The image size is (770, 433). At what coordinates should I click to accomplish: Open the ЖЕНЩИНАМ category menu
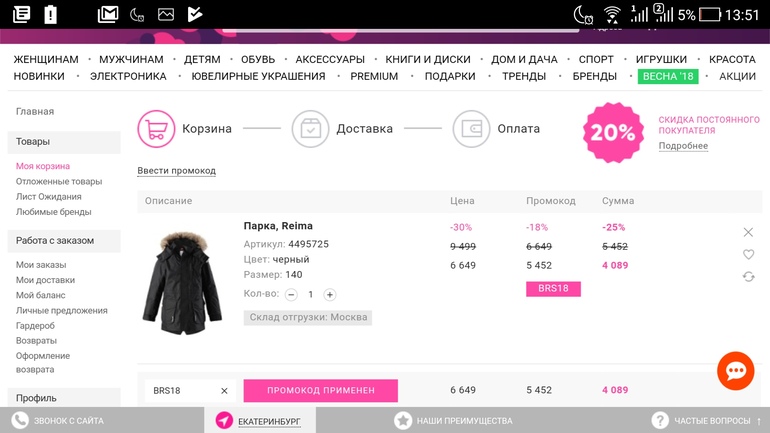pos(46,60)
